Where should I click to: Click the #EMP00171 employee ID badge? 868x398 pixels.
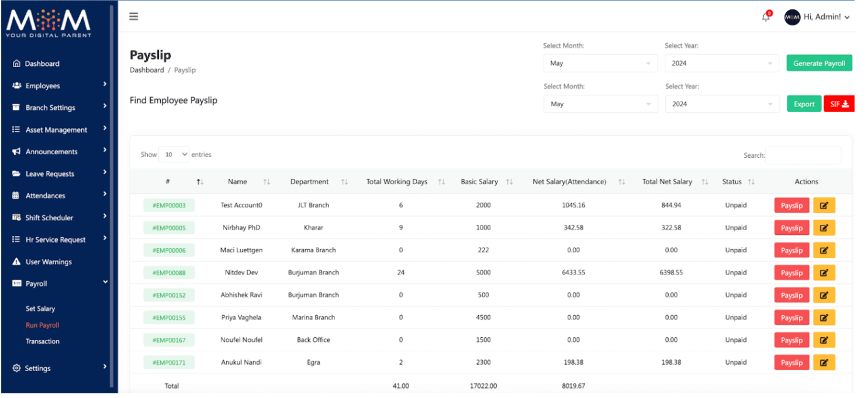click(169, 362)
